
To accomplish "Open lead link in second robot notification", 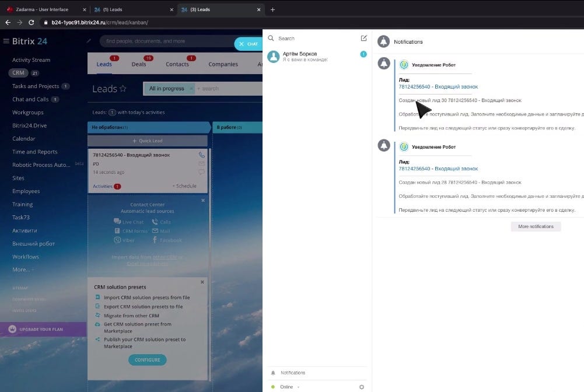I will point(438,169).
